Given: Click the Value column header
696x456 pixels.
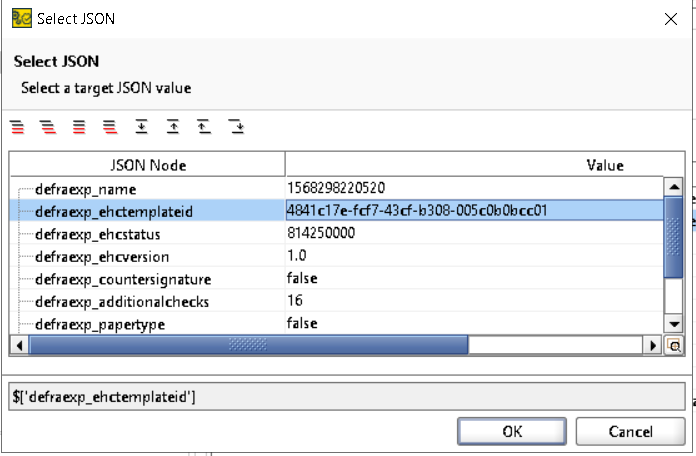Looking at the screenshot, I should pyautogui.click(x=604, y=165).
